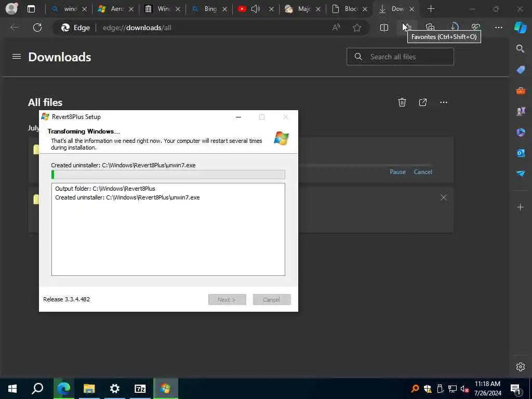Close the Aero tab
This screenshot has width=532, height=399.
tap(131, 9)
